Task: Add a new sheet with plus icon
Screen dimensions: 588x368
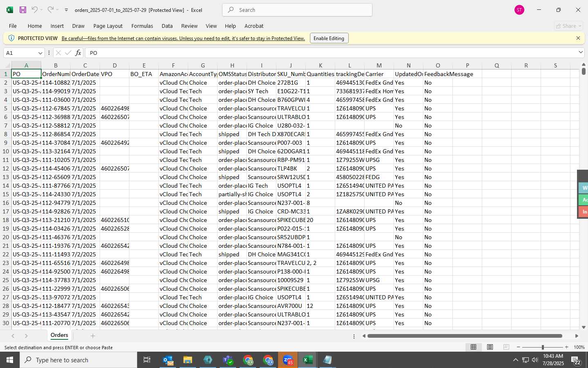Action: 93,336
